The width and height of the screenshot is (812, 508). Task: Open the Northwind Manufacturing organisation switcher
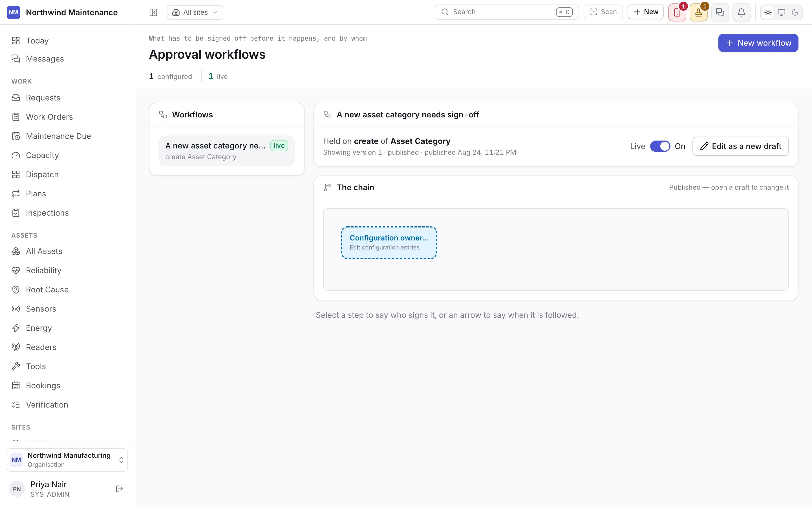[67, 460]
